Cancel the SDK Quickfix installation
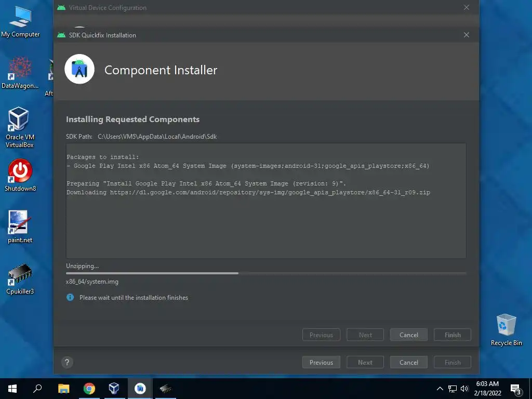Viewport: 532px width, 399px height. (x=408, y=335)
